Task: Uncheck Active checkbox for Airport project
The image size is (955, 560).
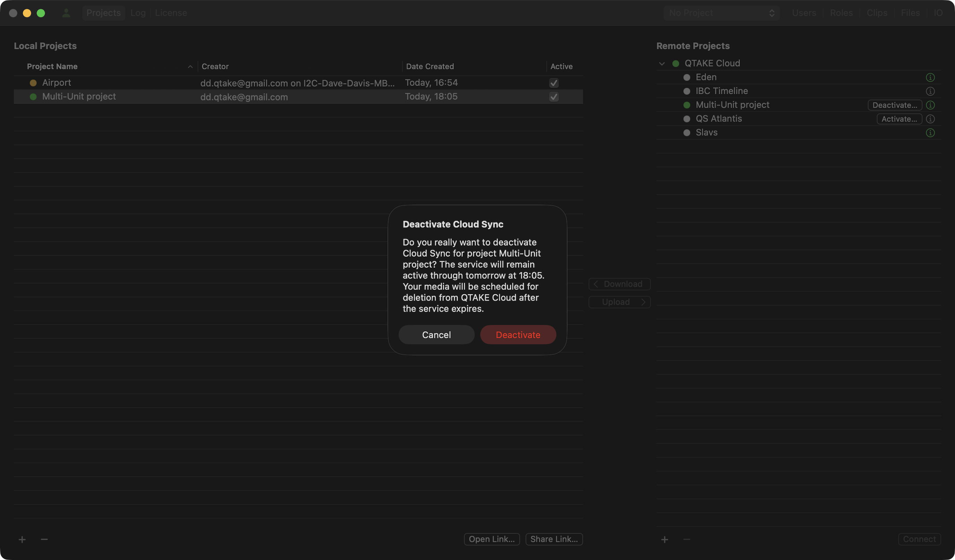Action: 554,83
